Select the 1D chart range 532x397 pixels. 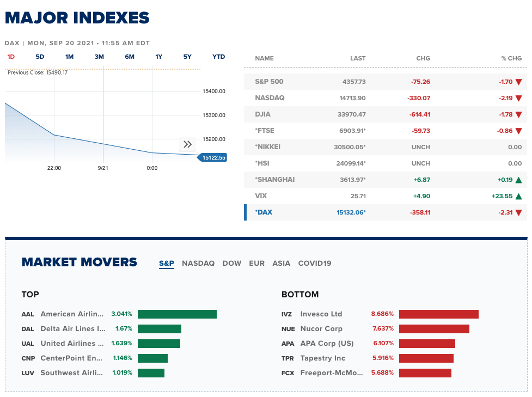click(11, 57)
